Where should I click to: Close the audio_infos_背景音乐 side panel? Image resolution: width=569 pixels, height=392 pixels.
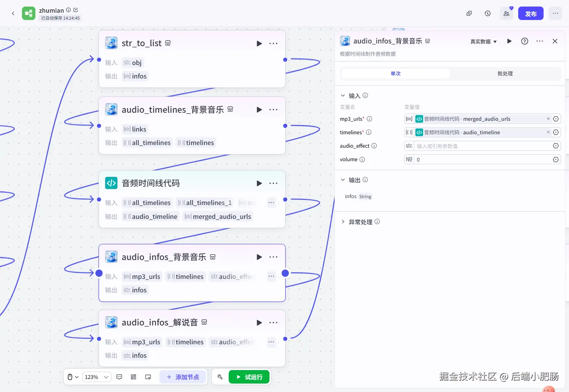click(555, 41)
